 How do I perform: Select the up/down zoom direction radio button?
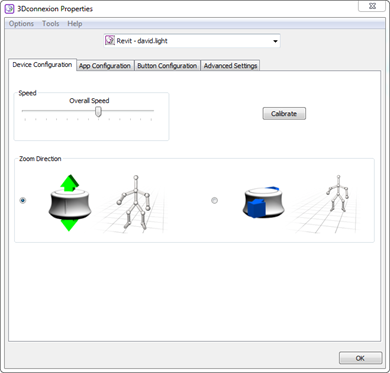point(23,200)
